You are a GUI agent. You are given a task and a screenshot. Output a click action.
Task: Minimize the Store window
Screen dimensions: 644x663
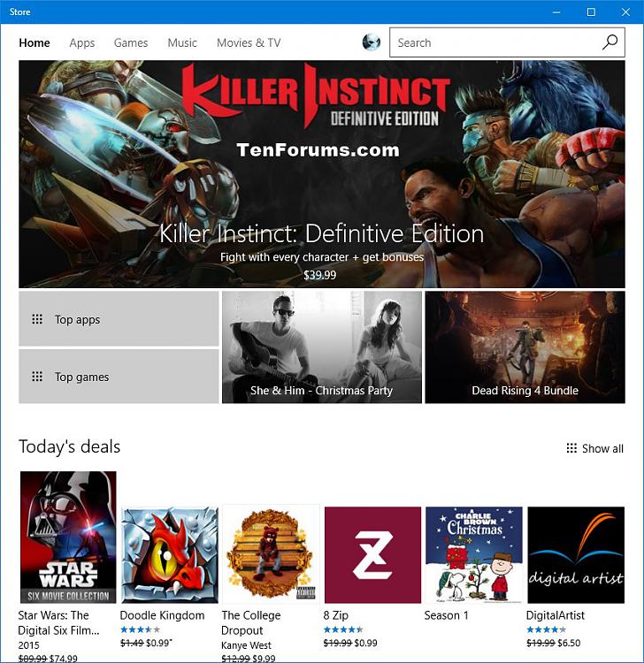pyautogui.click(x=556, y=11)
